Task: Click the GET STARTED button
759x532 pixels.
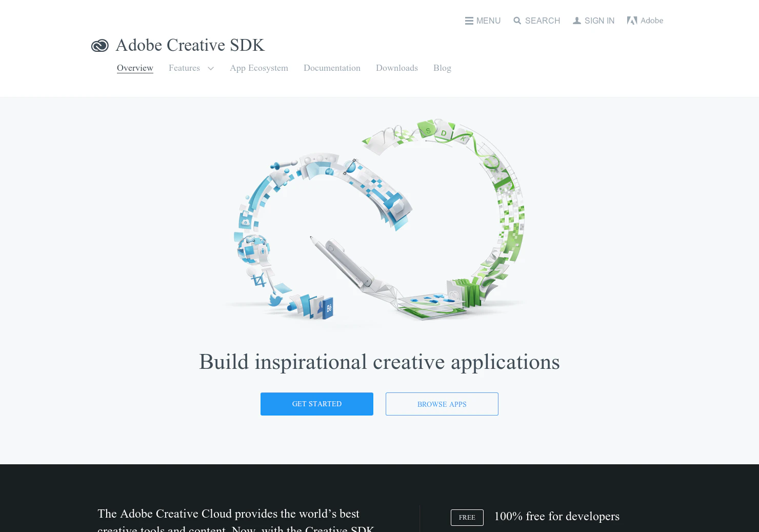Action: pyautogui.click(x=317, y=404)
